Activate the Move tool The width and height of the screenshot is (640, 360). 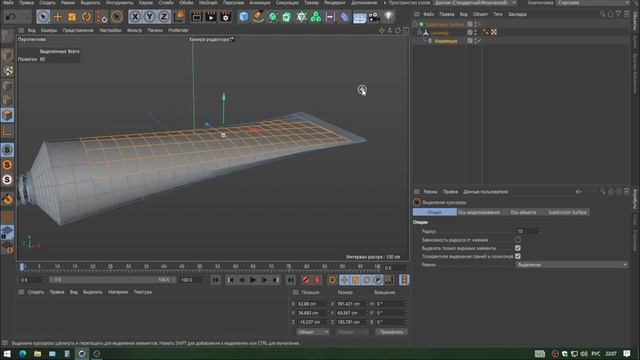[x=58, y=17]
